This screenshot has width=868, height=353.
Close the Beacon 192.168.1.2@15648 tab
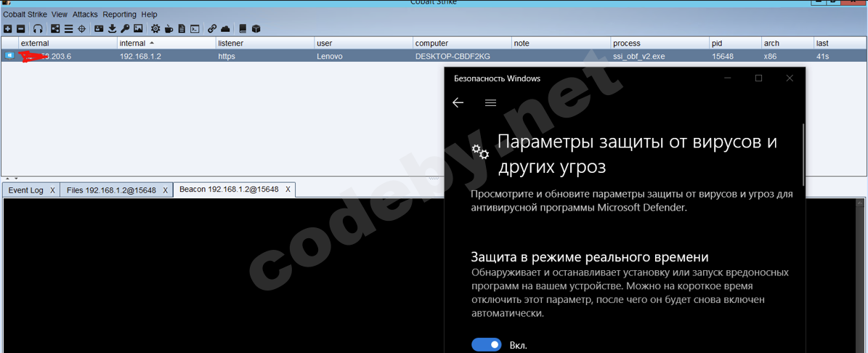click(x=288, y=190)
